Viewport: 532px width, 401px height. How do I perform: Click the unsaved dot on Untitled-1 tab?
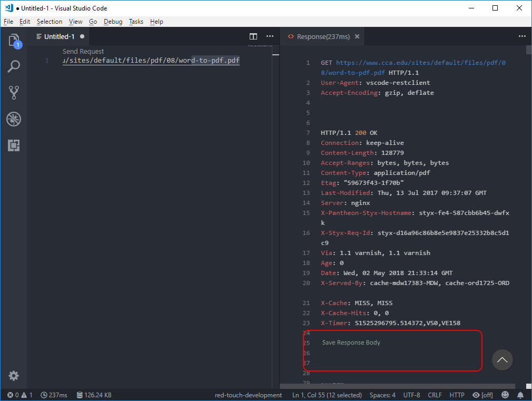[82, 36]
